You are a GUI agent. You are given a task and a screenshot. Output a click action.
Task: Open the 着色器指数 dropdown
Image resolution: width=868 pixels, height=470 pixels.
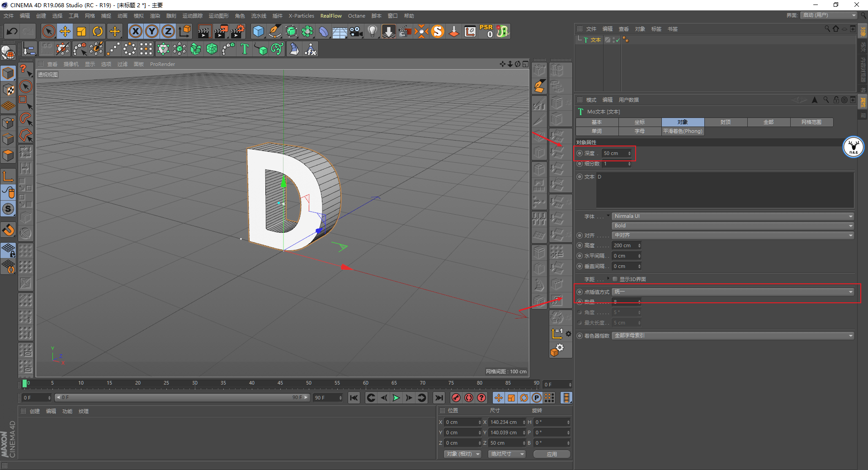click(733, 335)
